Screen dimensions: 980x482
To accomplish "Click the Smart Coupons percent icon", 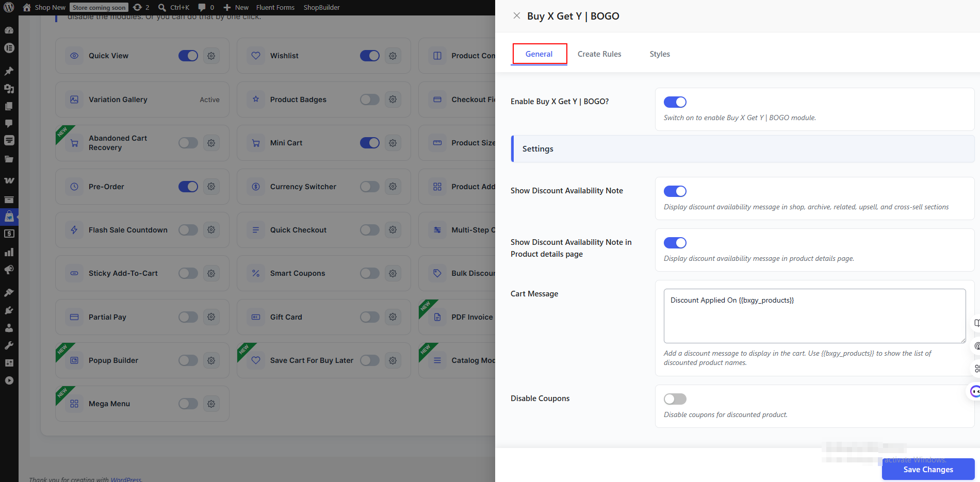I will click(x=256, y=273).
